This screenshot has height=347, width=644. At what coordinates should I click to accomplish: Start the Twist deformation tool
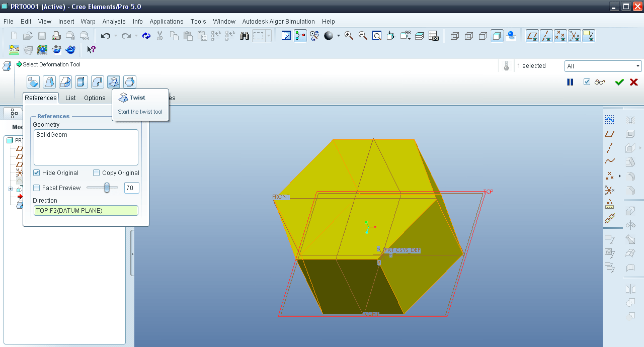[x=114, y=82]
